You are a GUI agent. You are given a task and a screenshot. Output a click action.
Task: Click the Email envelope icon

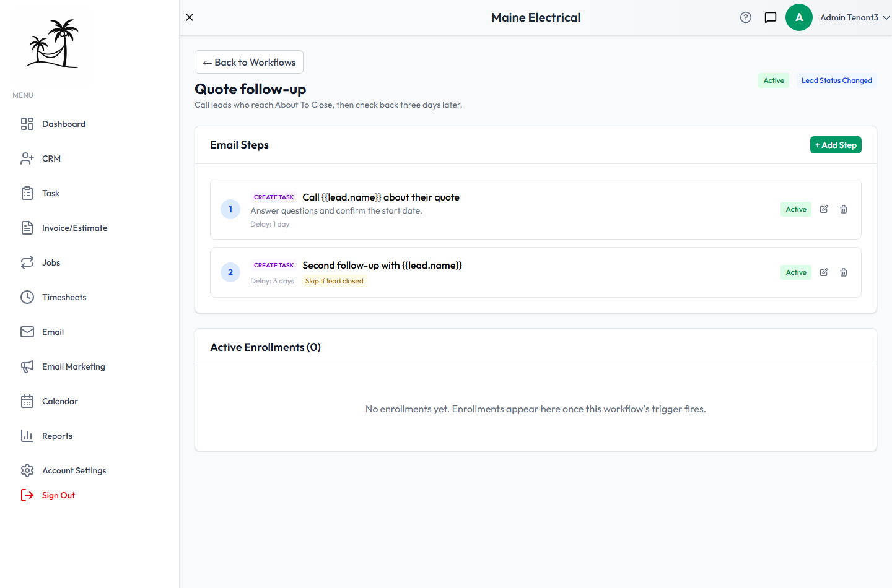pos(27,332)
